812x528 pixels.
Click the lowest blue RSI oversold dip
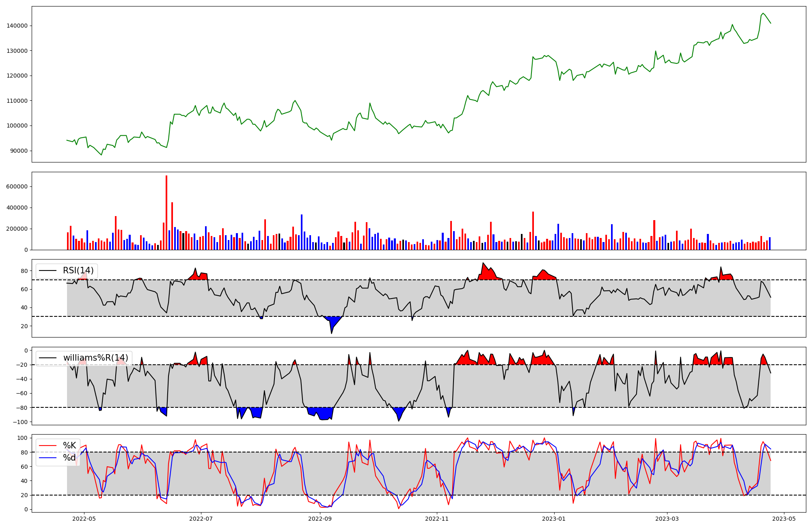[332, 328]
